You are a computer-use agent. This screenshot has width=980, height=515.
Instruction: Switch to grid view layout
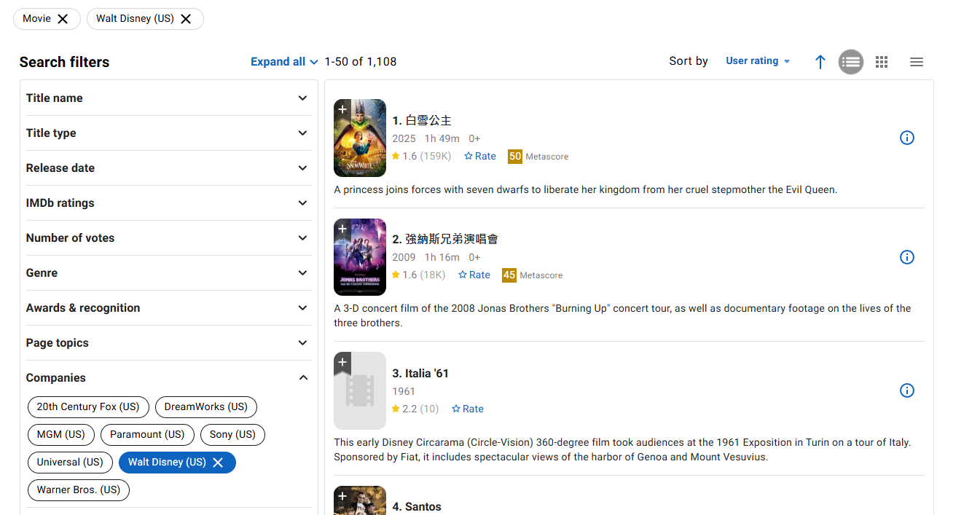pos(882,62)
